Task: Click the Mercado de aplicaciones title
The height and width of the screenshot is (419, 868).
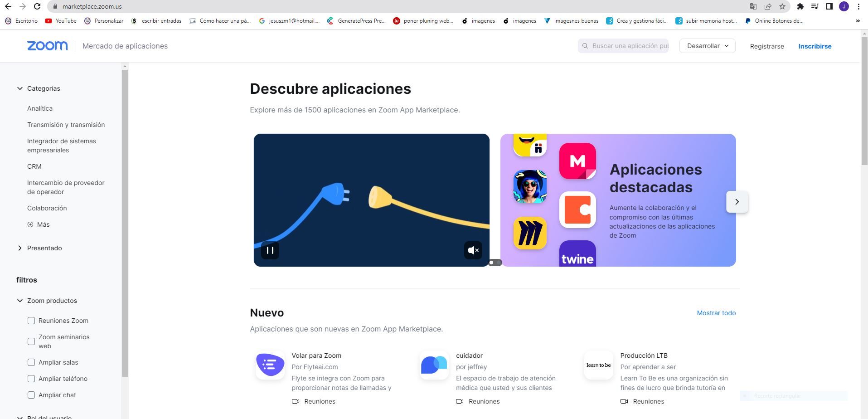Action: pyautogui.click(x=125, y=46)
